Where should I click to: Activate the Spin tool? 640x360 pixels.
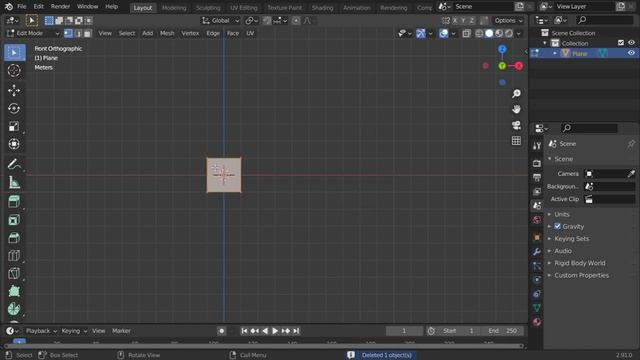point(14,309)
